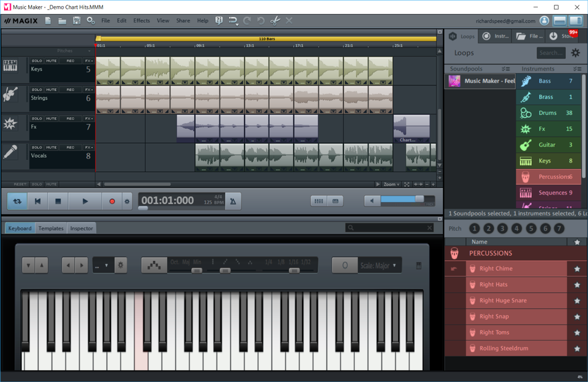This screenshot has width=588, height=382.
Task: Open the keyboard preset dropdown
Action: tap(102, 266)
